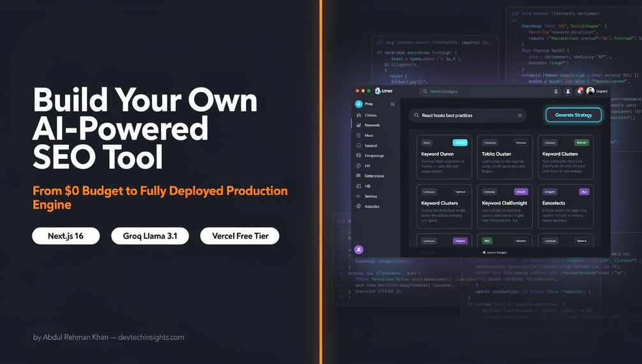Click the Serines sidebar icon
The image size is (642, 364).
point(358,196)
